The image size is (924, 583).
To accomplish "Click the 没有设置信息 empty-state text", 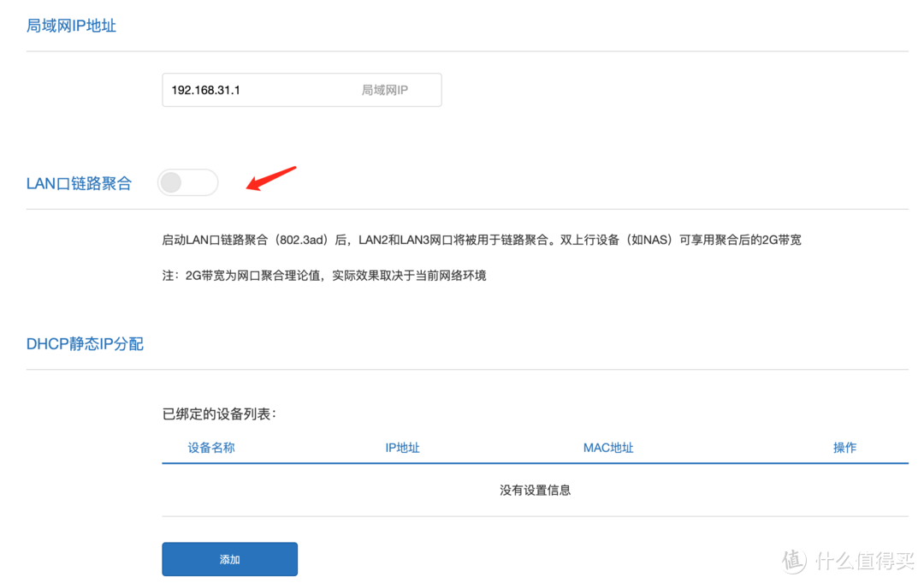I will (x=535, y=490).
